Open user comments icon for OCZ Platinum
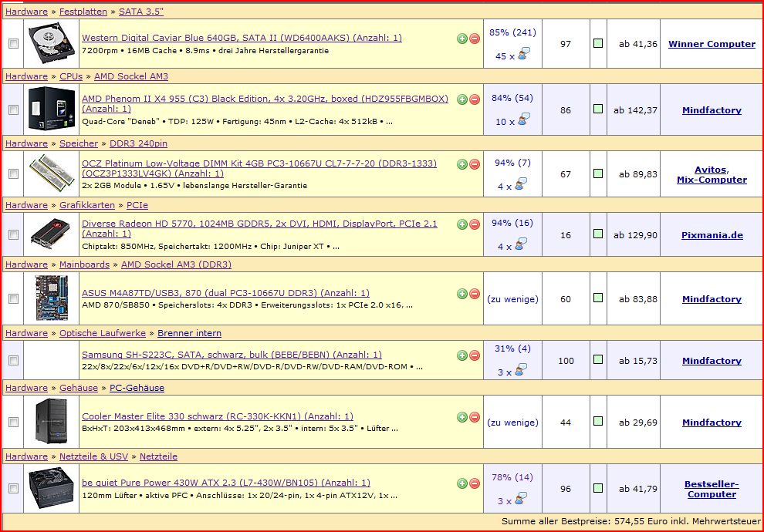 (521, 184)
